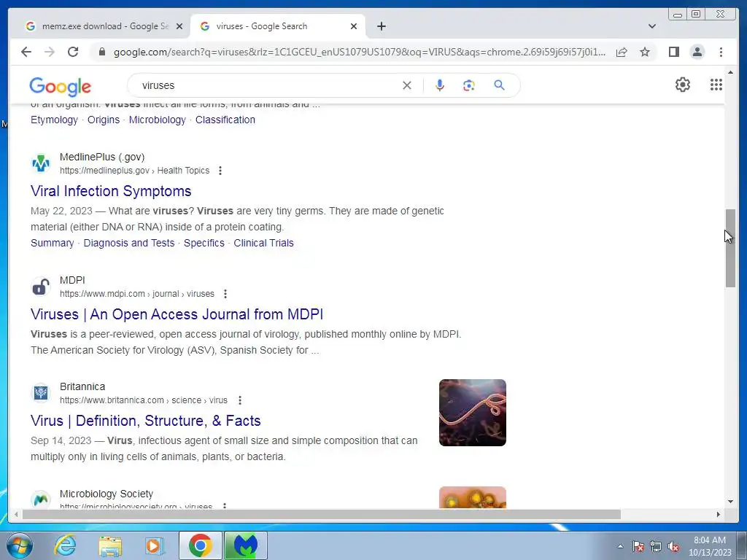Open Malwarebytes from the taskbar
Viewport: 747px width, 560px height.
click(x=245, y=545)
